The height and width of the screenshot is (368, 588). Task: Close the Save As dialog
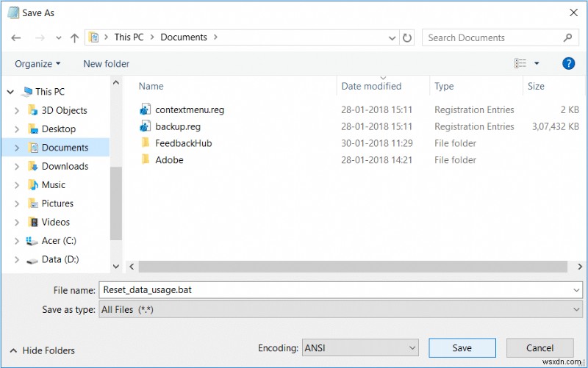point(573,12)
